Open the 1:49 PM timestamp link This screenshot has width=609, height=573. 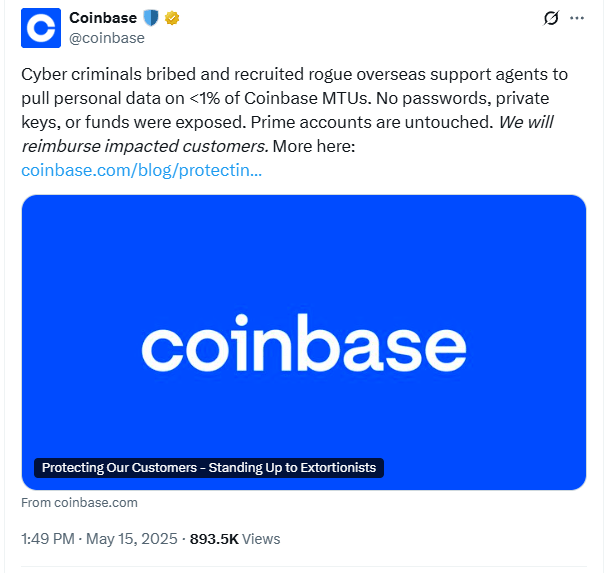click(x=48, y=539)
